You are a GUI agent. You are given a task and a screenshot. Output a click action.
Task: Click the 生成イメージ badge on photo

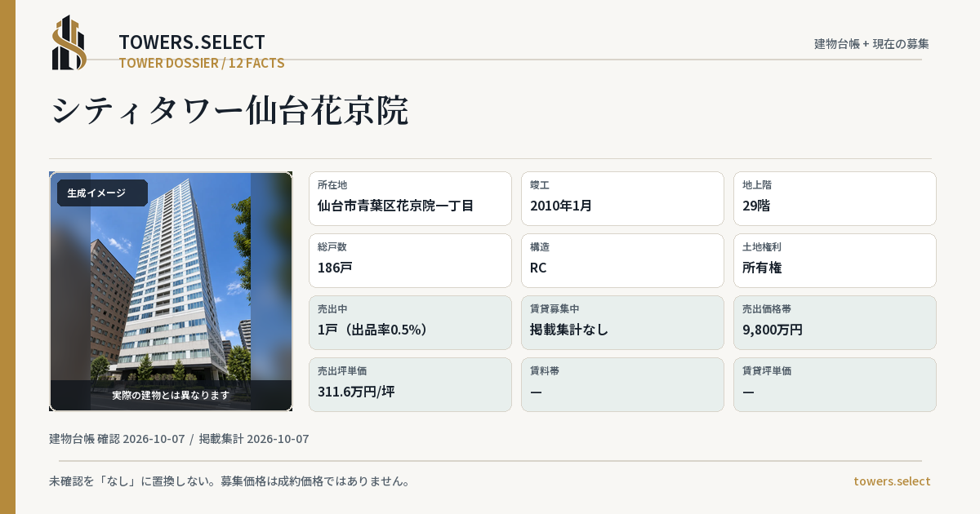pos(102,193)
